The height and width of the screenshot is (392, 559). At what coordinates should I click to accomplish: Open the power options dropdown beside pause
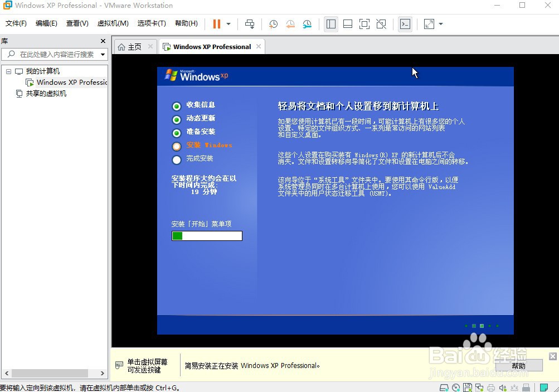point(229,24)
